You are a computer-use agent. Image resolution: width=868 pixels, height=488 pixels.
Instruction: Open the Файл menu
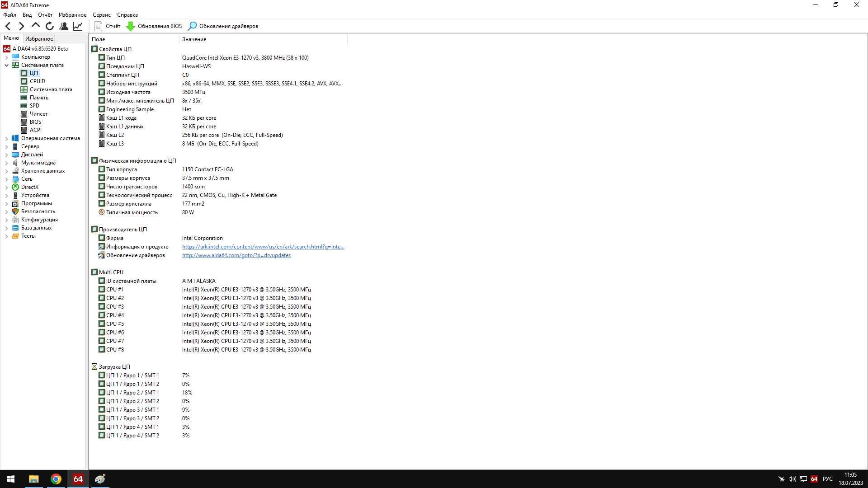pyautogui.click(x=9, y=15)
